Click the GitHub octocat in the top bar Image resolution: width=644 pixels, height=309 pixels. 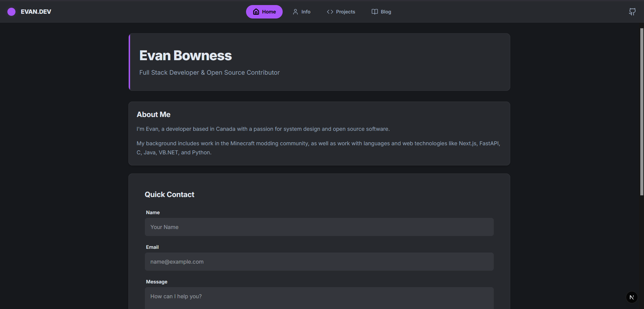(632, 11)
